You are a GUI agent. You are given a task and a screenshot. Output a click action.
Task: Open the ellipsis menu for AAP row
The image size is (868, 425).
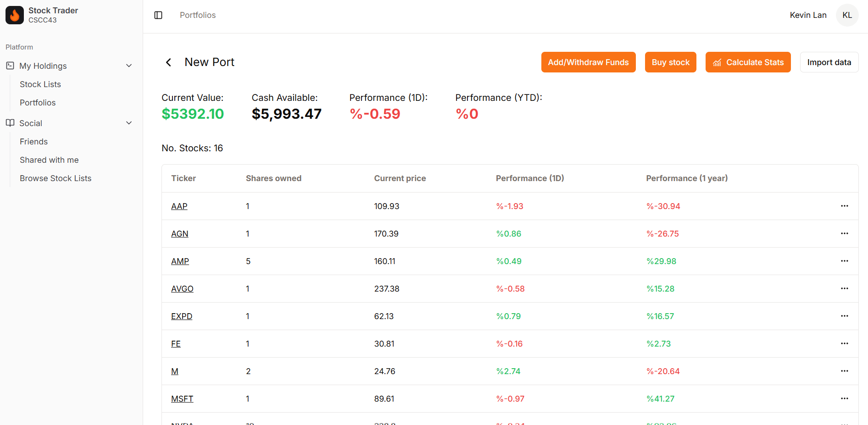click(x=845, y=206)
